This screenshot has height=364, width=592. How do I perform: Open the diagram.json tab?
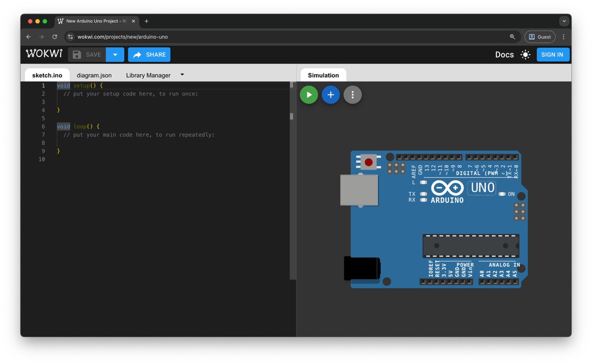click(x=94, y=75)
